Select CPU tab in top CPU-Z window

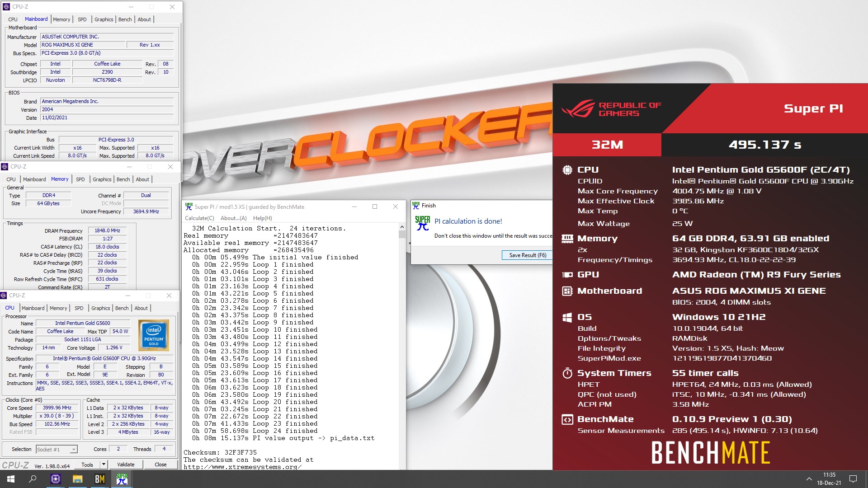click(x=13, y=19)
